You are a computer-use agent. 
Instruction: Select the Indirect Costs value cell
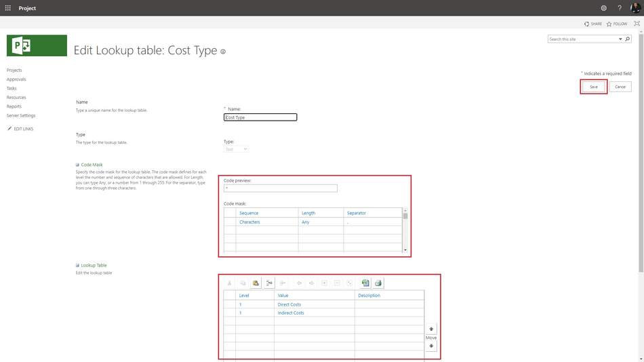point(314,313)
